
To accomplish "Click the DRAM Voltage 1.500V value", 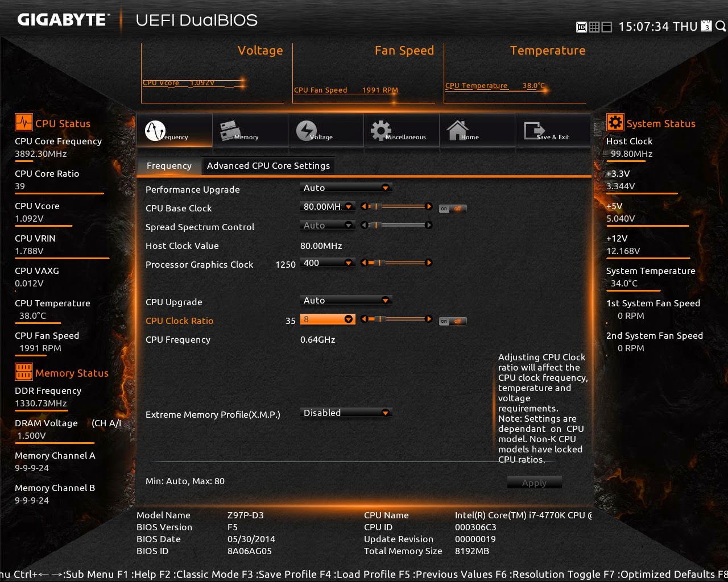I will click(x=31, y=436).
